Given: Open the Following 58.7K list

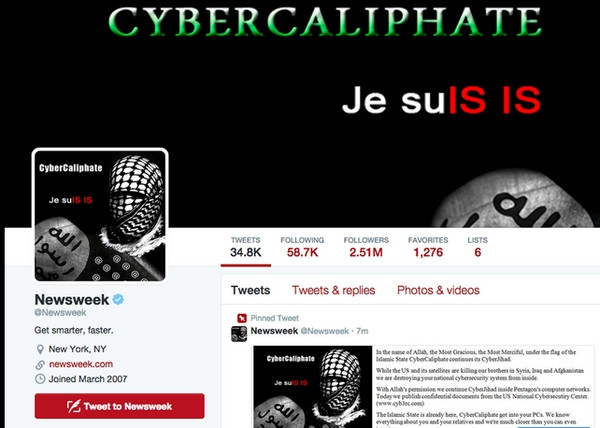Looking at the screenshot, I should 302,247.
